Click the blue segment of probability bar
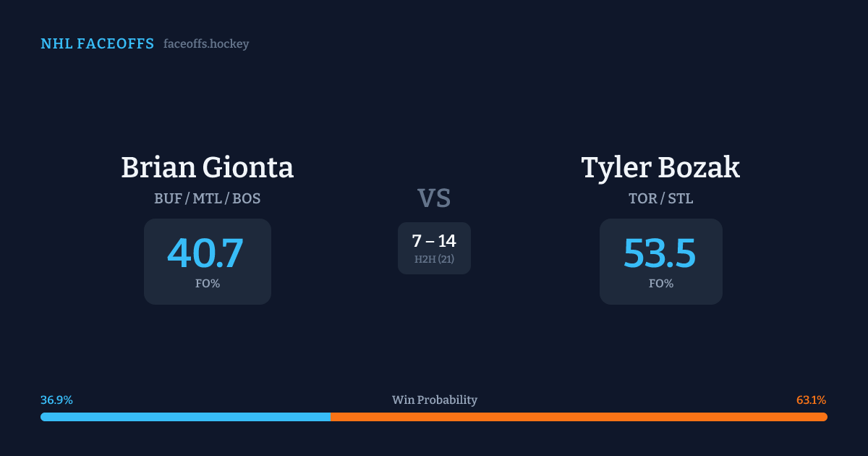 pyautogui.click(x=185, y=417)
